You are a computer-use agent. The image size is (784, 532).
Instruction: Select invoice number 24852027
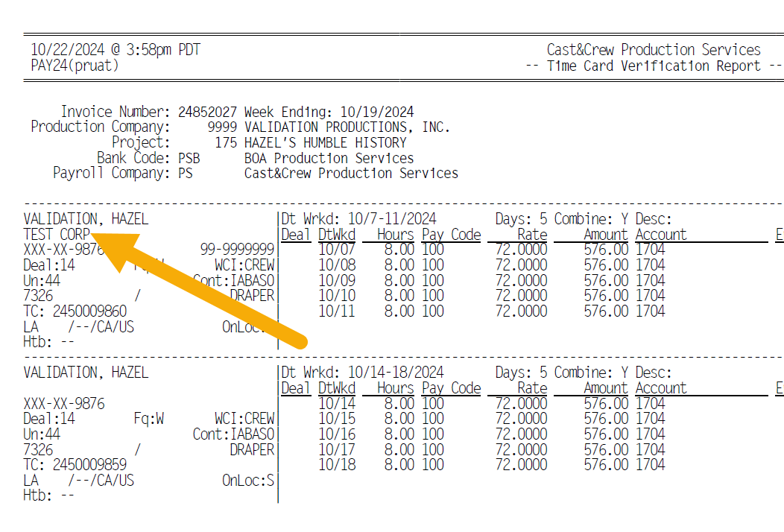(x=207, y=112)
